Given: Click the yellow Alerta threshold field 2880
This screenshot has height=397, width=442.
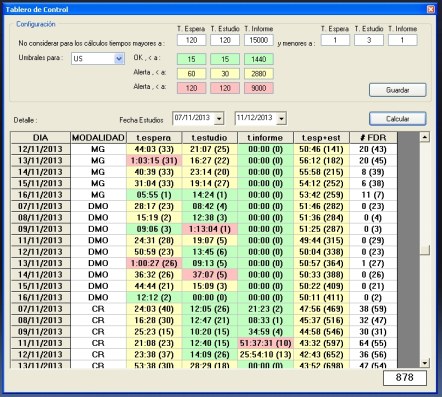Looking at the screenshot, I should pyautogui.click(x=259, y=74).
